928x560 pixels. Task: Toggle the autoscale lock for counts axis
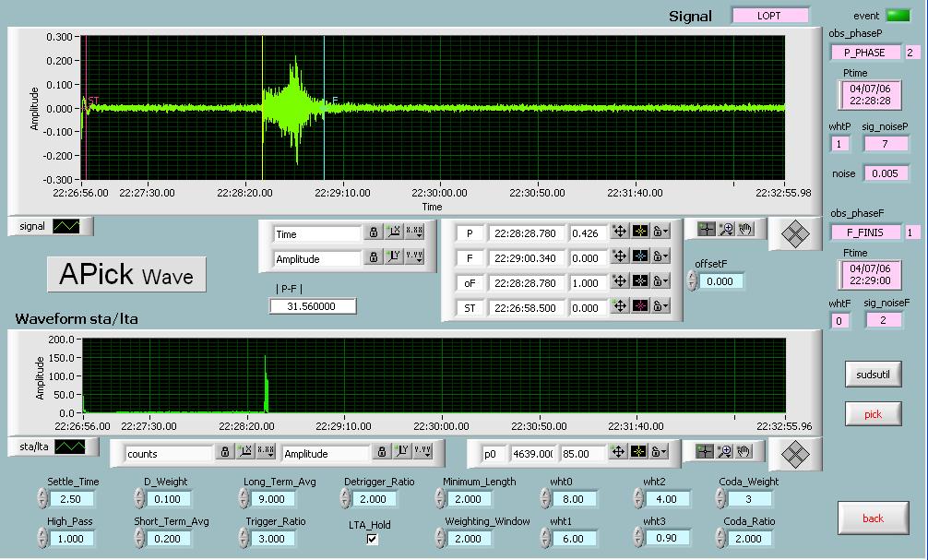[225, 452]
